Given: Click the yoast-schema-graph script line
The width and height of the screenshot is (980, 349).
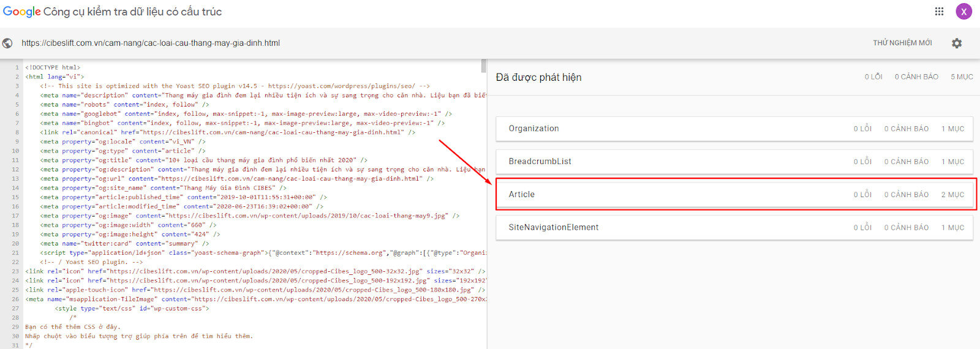Looking at the screenshot, I should click(263, 252).
